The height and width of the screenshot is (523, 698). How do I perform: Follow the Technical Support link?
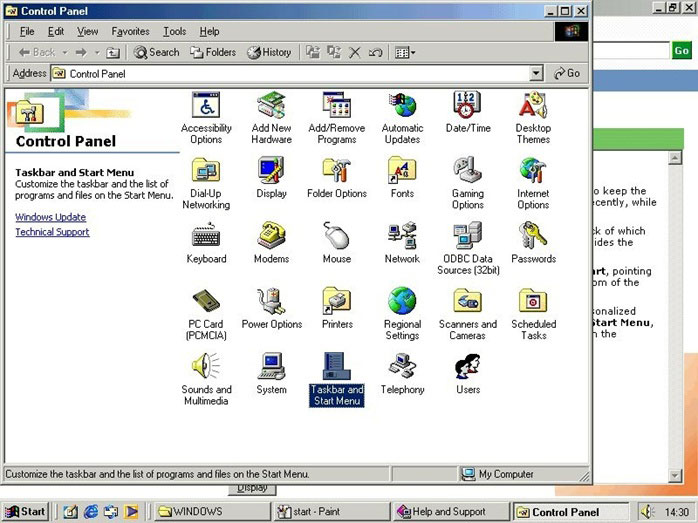coord(53,232)
